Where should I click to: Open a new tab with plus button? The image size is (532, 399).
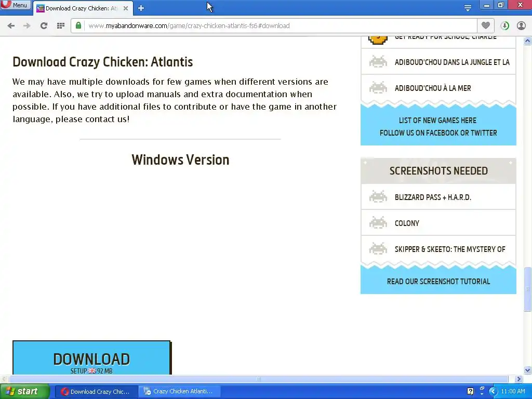click(x=141, y=8)
